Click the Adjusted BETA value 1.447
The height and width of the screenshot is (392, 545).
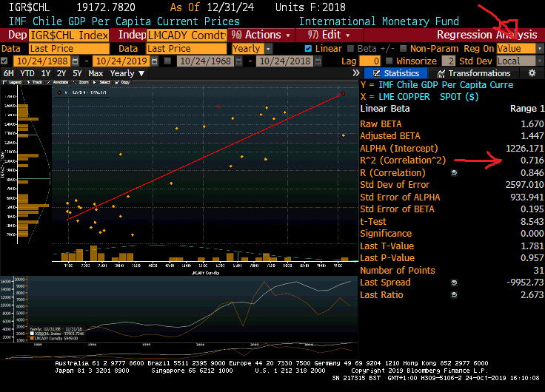click(x=532, y=136)
